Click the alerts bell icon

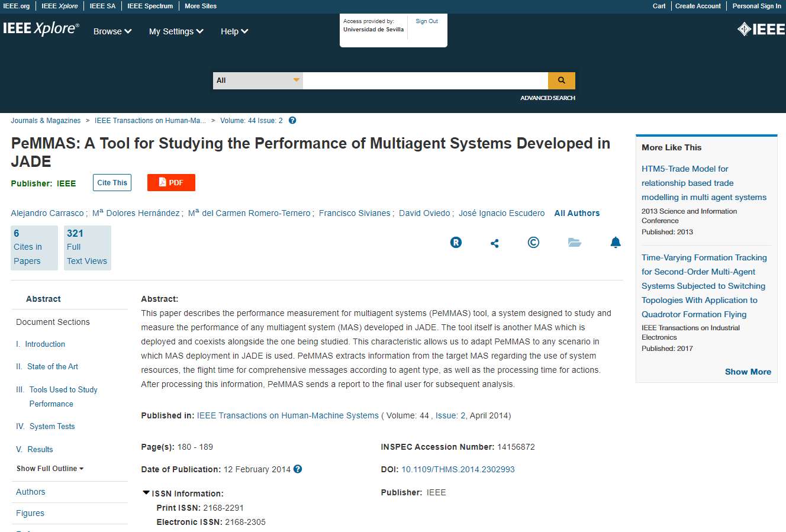[616, 243]
